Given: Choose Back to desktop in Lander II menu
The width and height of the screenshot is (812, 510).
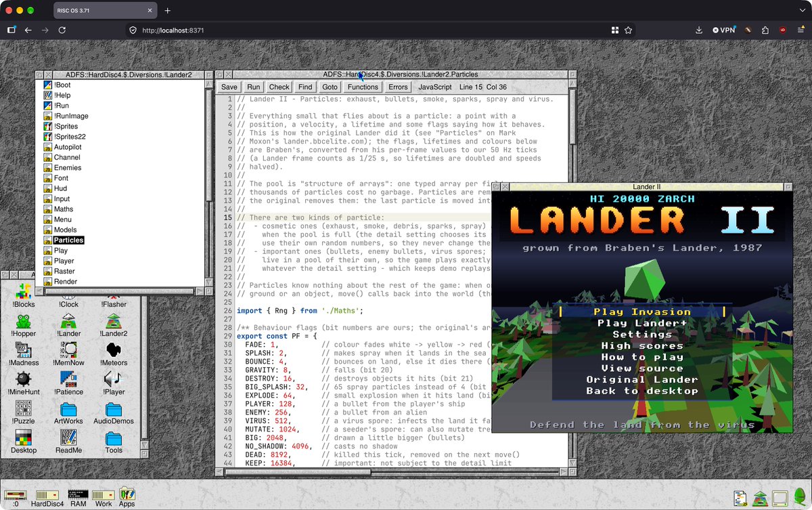Looking at the screenshot, I should tap(642, 391).
